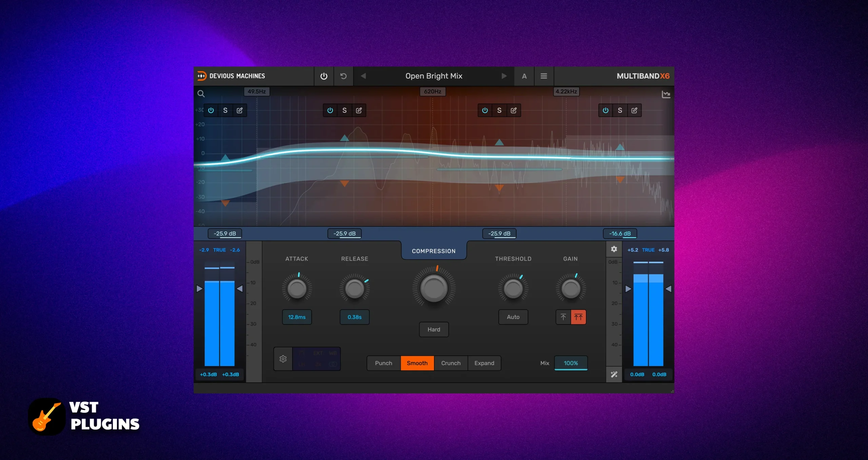Click the Mix 100% value field
The image size is (868, 460).
571,363
